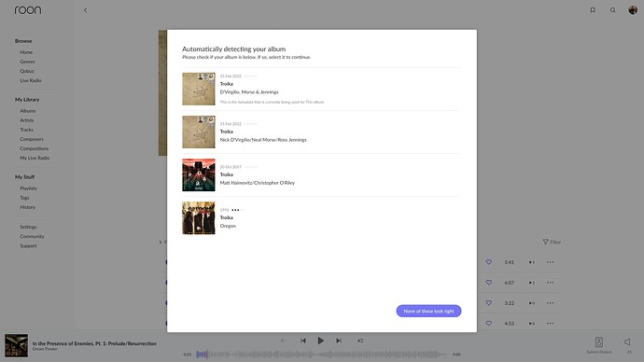The height and width of the screenshot is (362, 644).
Task: Favorite the 3:22 track heart
Action: click(x=489, y=303)
